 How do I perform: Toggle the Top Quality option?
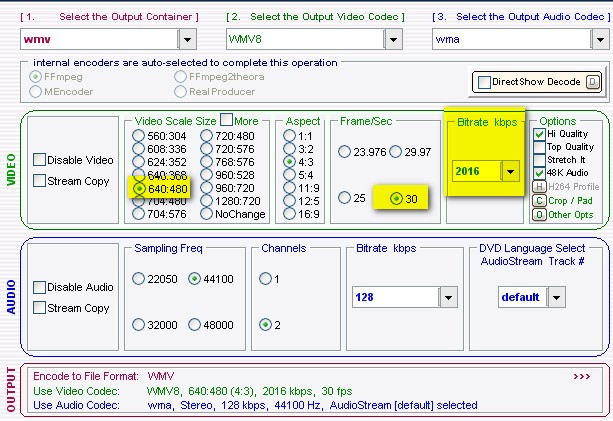[539, 147]
